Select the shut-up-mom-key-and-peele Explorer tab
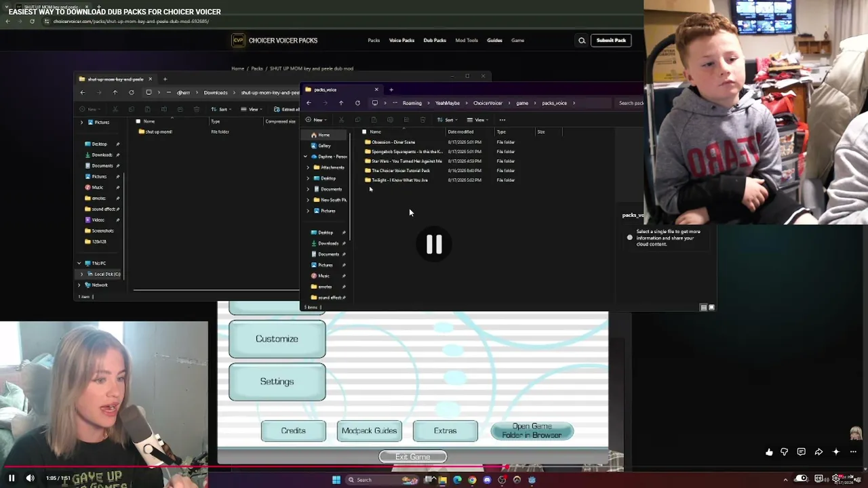The image size is (868, 488). click(115, 79)
